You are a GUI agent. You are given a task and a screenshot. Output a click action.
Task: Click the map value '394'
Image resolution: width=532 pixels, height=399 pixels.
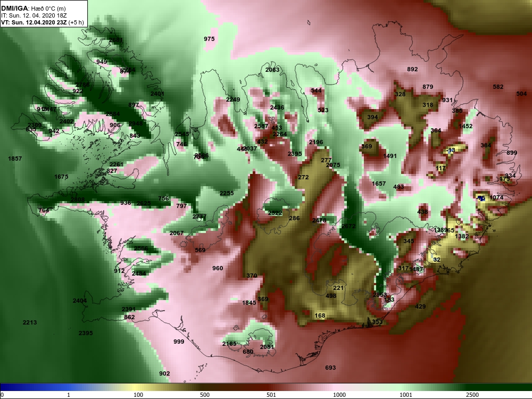click(372, 118)
